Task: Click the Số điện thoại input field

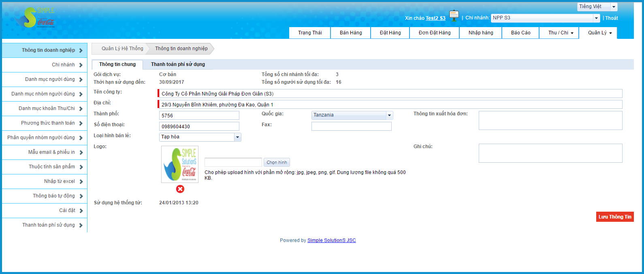Action: tap(199, 127)
